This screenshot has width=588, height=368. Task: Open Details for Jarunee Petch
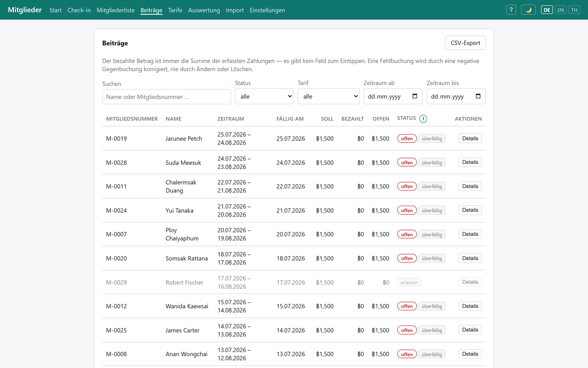470,138
